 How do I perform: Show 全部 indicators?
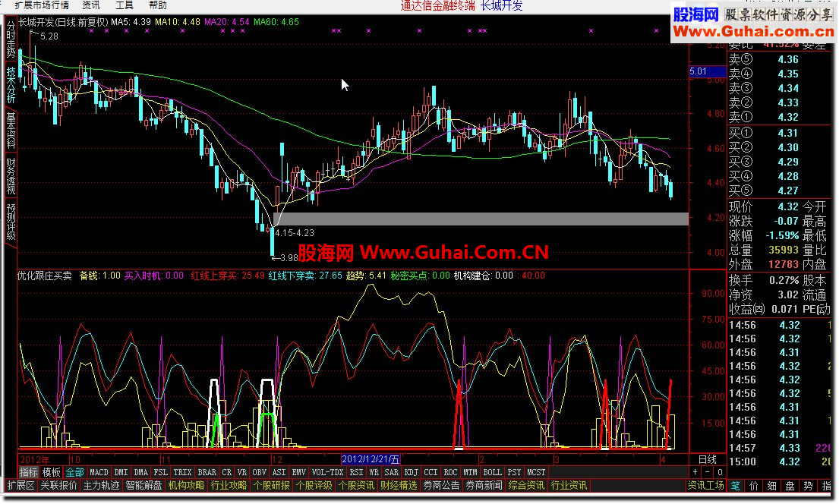(74, 472)
